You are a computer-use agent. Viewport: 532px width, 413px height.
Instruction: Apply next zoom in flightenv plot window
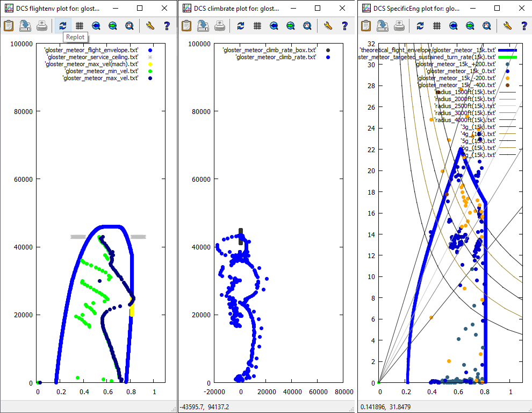[113, 25]
